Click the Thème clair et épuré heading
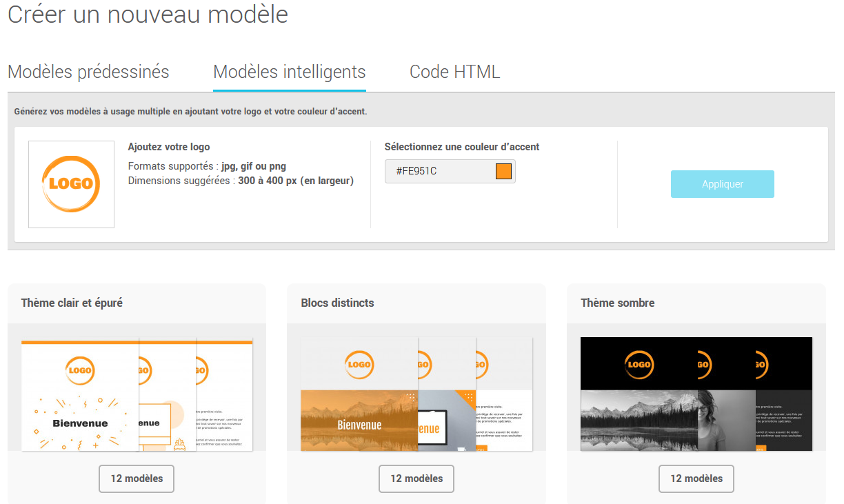Viewport: 844px width, 504px height. point(72,303)
